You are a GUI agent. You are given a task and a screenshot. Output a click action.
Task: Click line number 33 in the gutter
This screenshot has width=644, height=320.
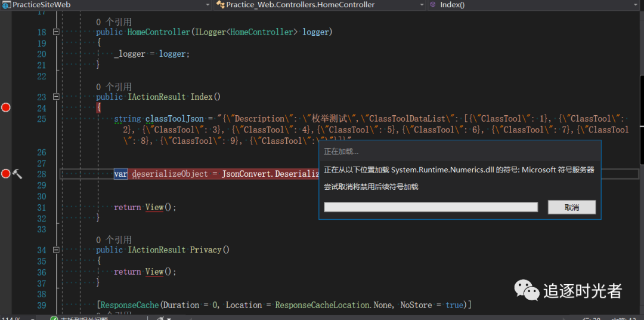(42, 229)
